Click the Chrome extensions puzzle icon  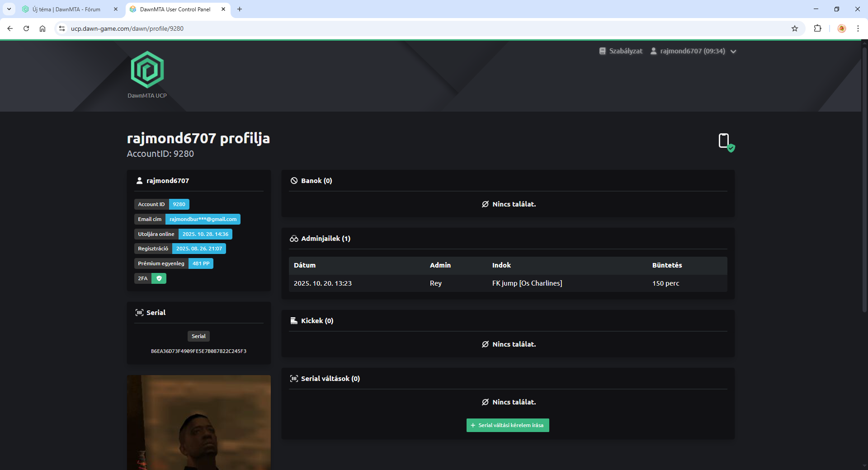[x=817, y=28]
